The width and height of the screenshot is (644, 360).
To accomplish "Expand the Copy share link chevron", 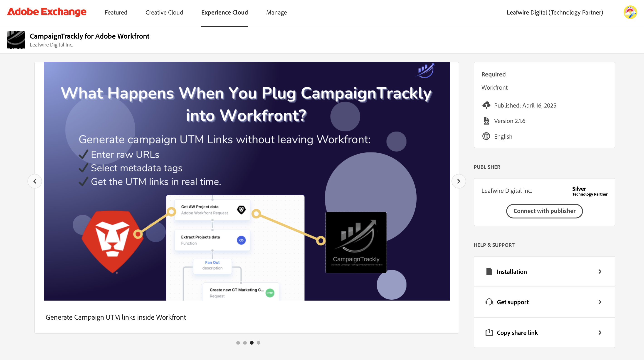I will [600, 333].
